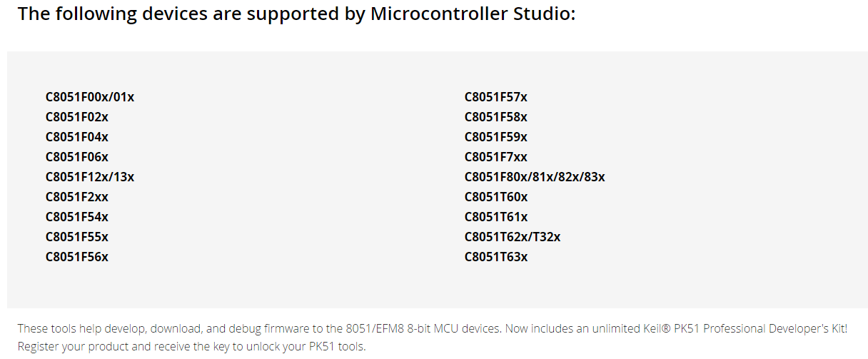
Task: Select C8051F54x from the left column
Action: click(x=77, y=217)
